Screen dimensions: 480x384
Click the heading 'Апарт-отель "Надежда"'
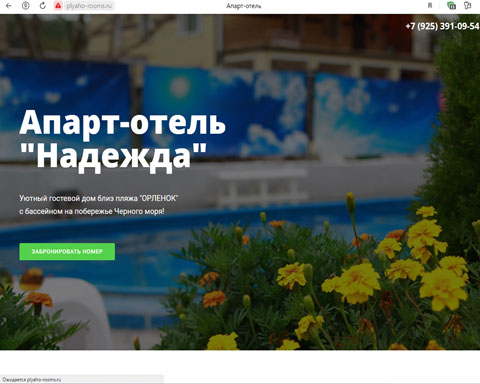122,141
